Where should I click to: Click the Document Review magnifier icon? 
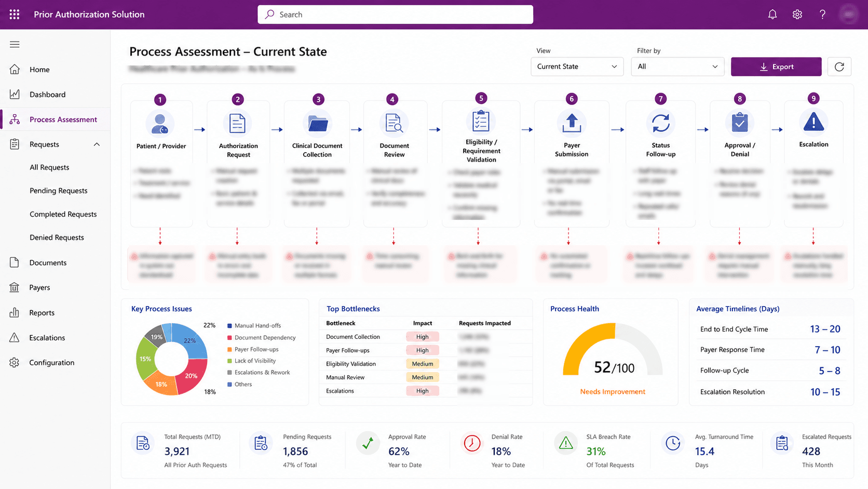coord(394,124)
